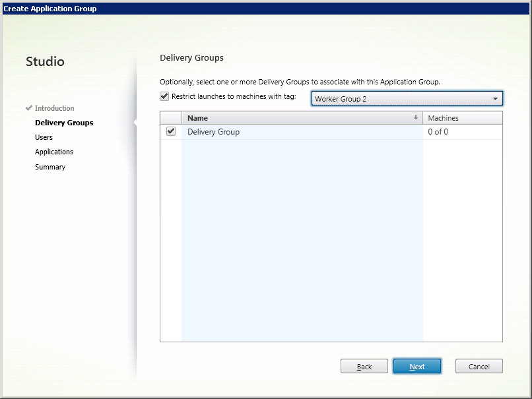Select the Delivery Groups wizard step
This screenshot has width=532, height=399.
[x=64, y=123]
